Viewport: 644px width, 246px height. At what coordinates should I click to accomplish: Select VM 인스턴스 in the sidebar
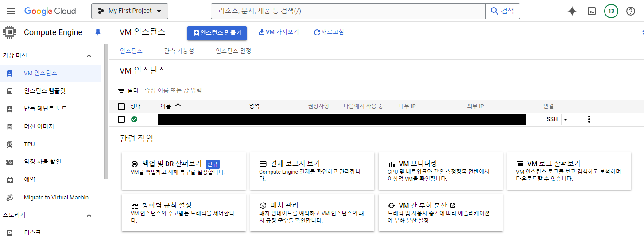pos(51,74)
